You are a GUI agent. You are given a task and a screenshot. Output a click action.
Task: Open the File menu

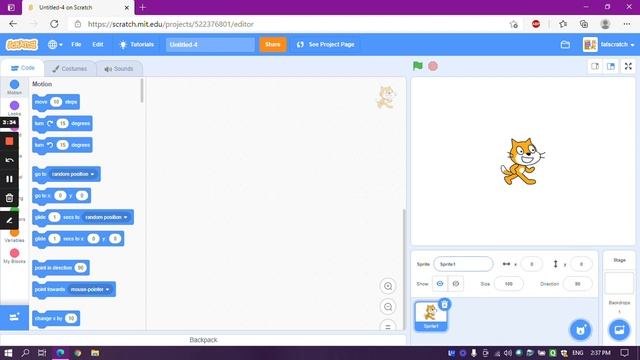click(76, 44)
